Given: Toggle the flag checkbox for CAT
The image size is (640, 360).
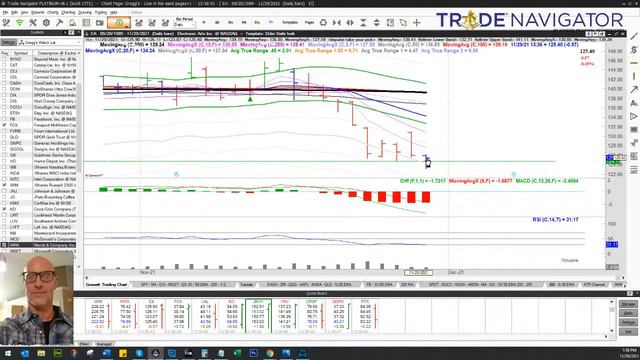Looking at the screenshot, I should [4, 65].
